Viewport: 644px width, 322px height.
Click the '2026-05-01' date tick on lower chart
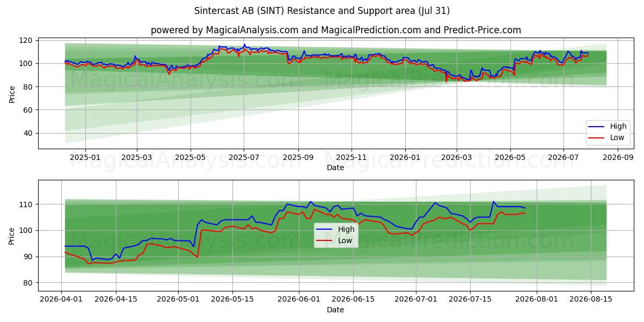coord(178,299)
